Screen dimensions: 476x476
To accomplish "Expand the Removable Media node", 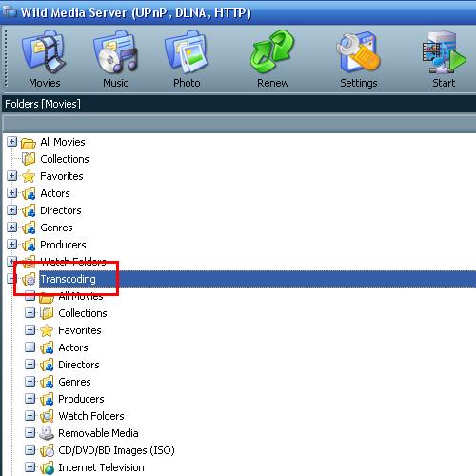I will [x=30, y=433].
